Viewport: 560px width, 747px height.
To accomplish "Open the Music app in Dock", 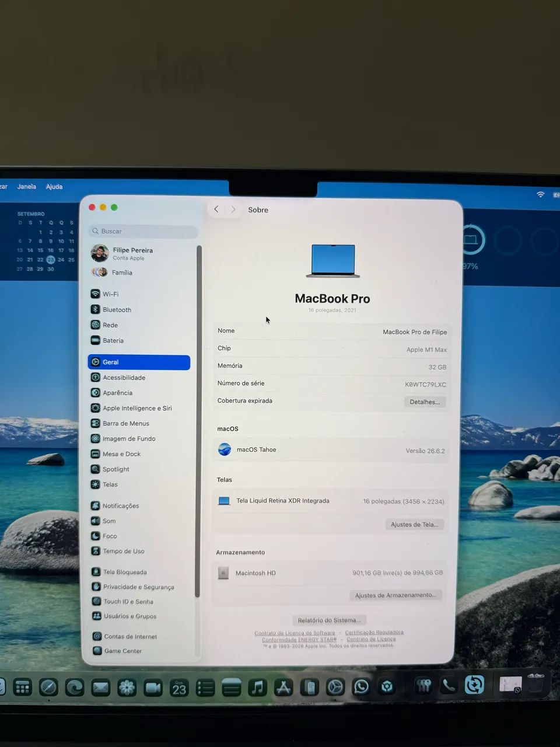I will 257,687.
